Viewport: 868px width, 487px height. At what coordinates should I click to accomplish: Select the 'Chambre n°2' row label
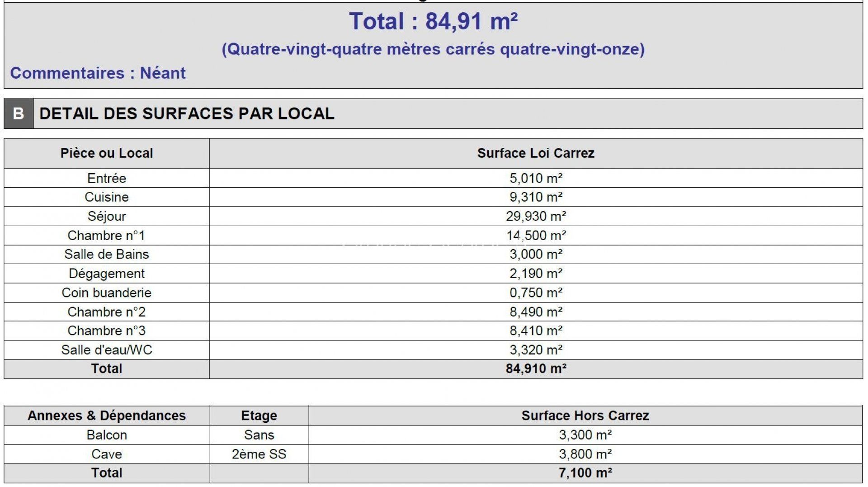pyautogui.click(x=107, y=312)
